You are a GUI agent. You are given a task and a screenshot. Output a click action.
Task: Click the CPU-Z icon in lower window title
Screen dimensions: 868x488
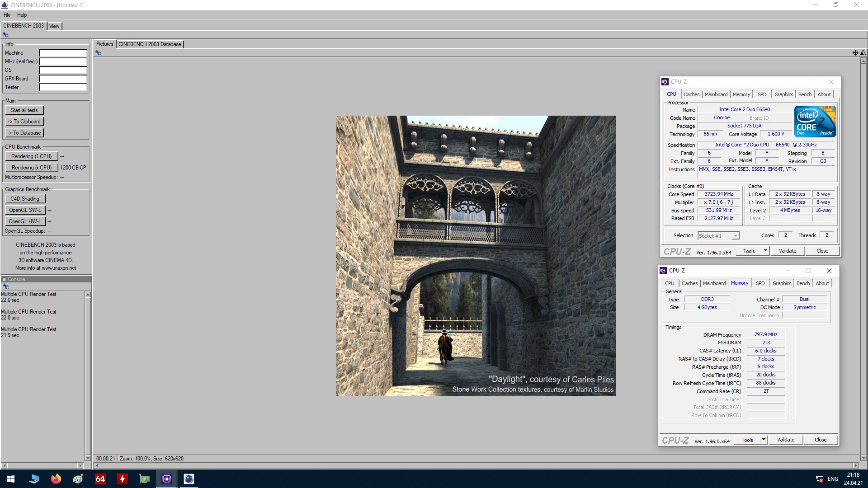click(x=663, y=271)
